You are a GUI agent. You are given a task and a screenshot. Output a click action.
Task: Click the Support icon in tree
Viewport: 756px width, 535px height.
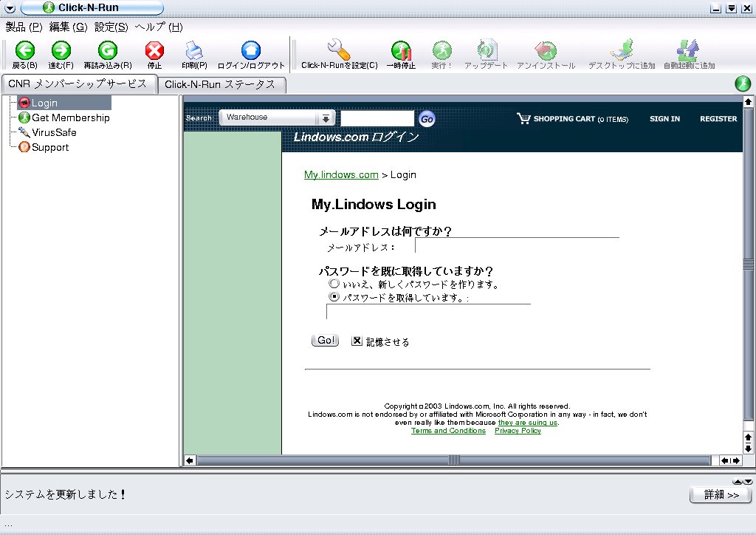[x=24, y=147]
